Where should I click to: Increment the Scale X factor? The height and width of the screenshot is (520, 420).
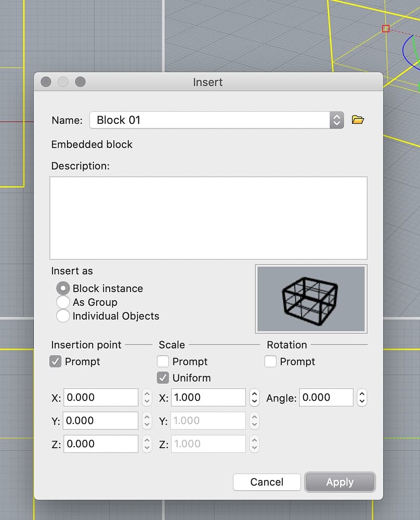[254, 395]
